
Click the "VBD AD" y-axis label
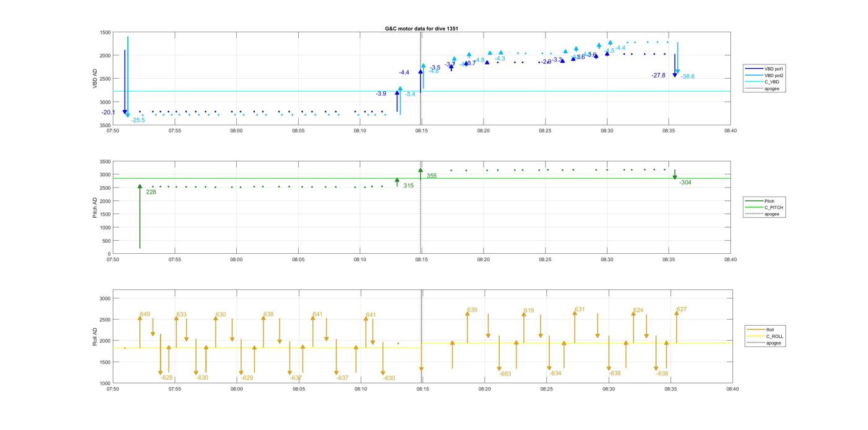[95, 78]
